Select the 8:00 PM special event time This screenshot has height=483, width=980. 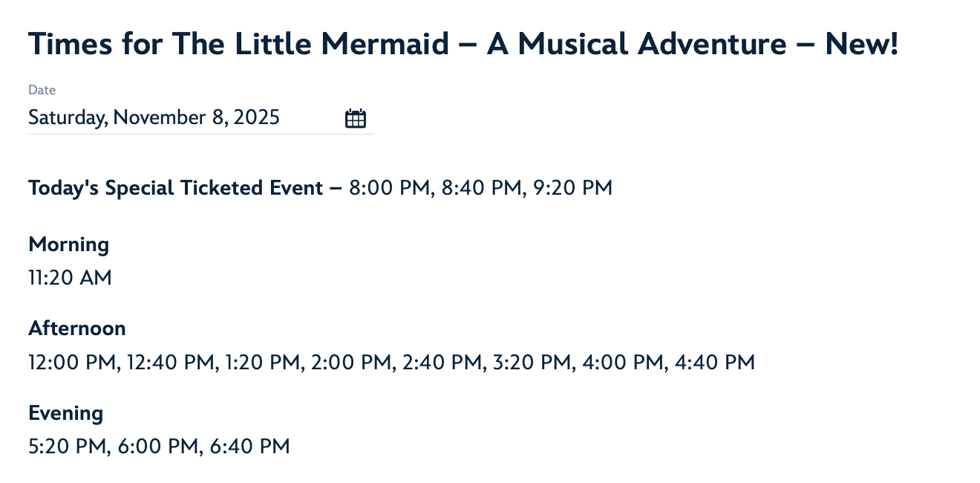click(x=391, y=188)
